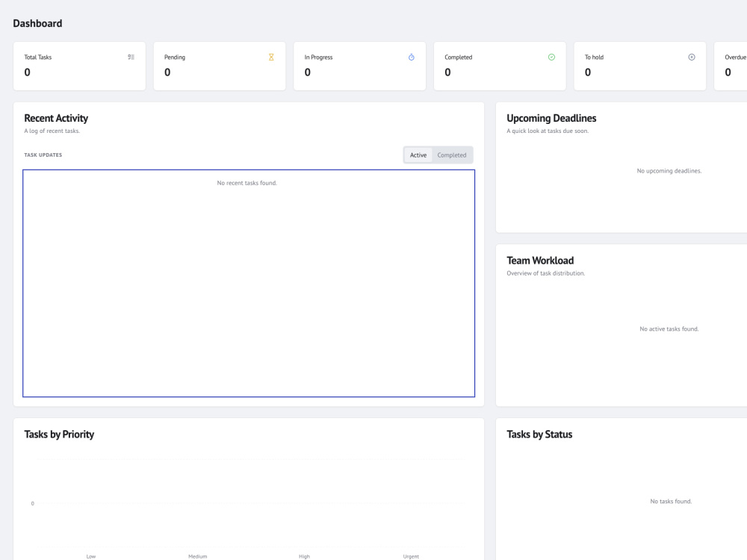Click the TASK UPDATES label

click(43, 155)
